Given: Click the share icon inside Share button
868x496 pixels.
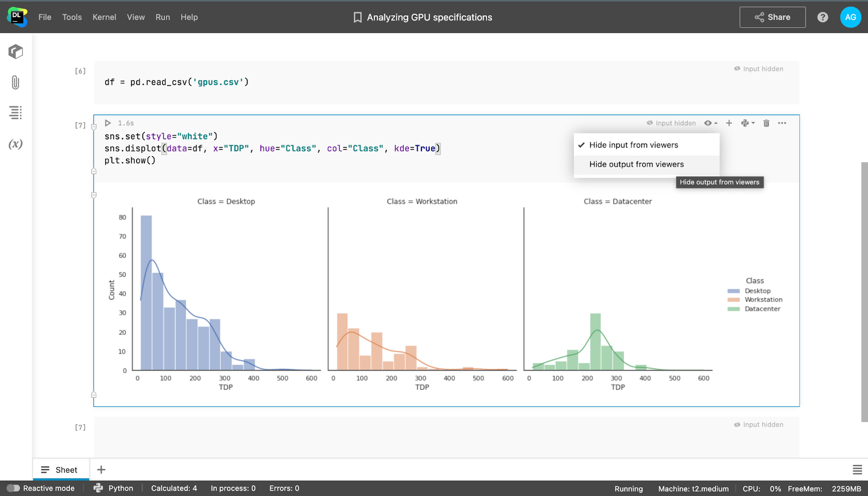Looking at the screenshot, I should click(759, 17).
